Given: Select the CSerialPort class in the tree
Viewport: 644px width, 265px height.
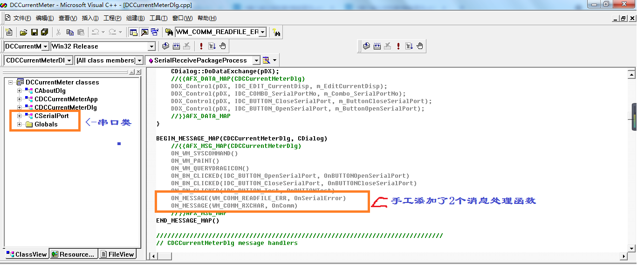Looking at the screenshot, I should (51, 116).
